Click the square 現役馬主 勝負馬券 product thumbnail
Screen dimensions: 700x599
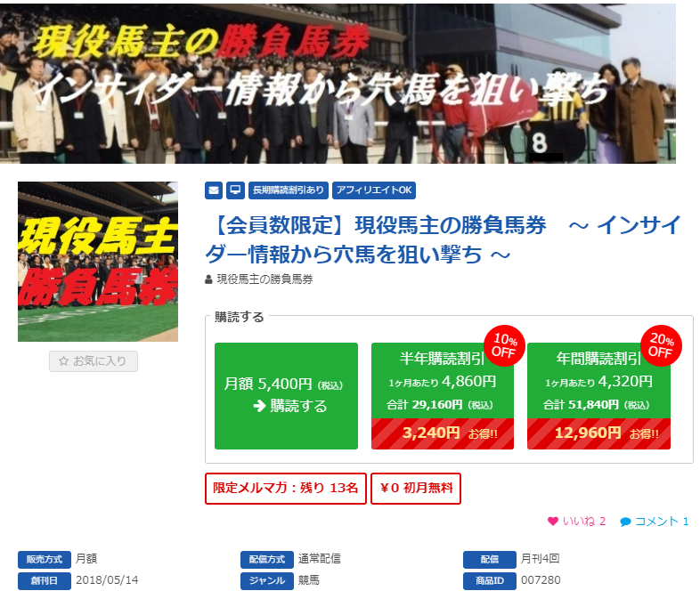[x=98, y=262]
